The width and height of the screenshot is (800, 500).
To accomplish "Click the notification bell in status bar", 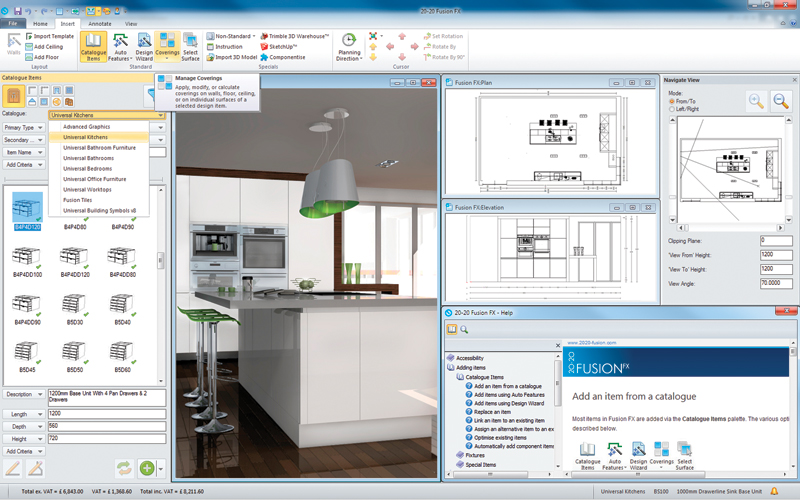I will [774, 491].
